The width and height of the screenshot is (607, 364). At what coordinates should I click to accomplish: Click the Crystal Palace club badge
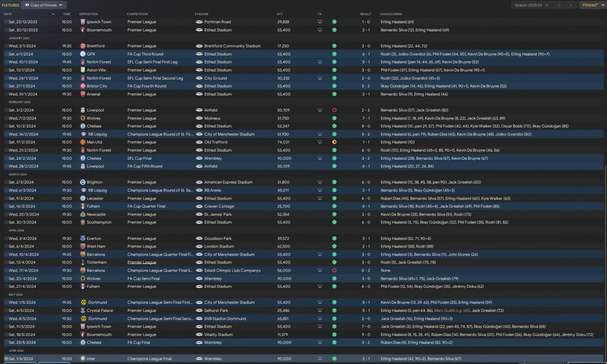tap(83, 310)
